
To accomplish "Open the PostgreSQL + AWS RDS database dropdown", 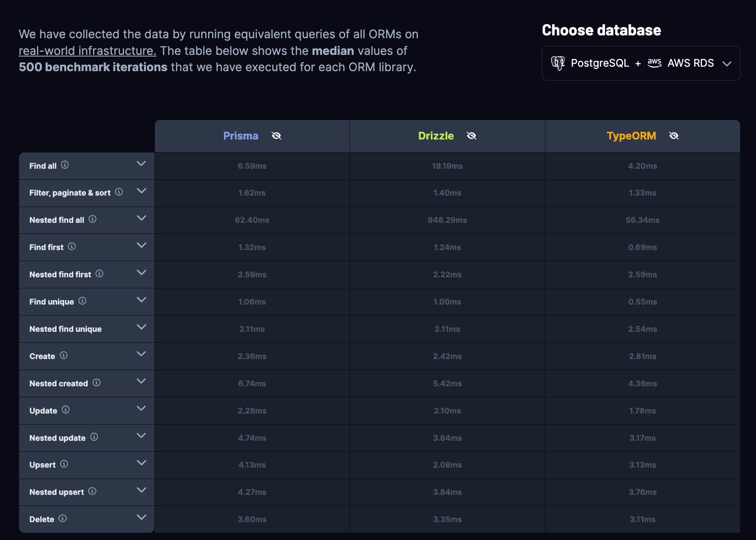I will coord(641,63).
